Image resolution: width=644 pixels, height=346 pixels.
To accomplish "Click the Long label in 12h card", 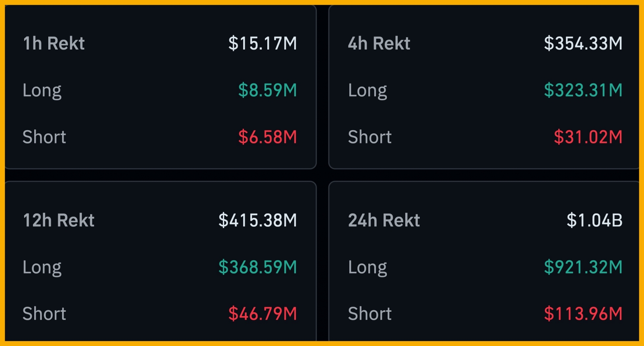I will tap(42, 267).
